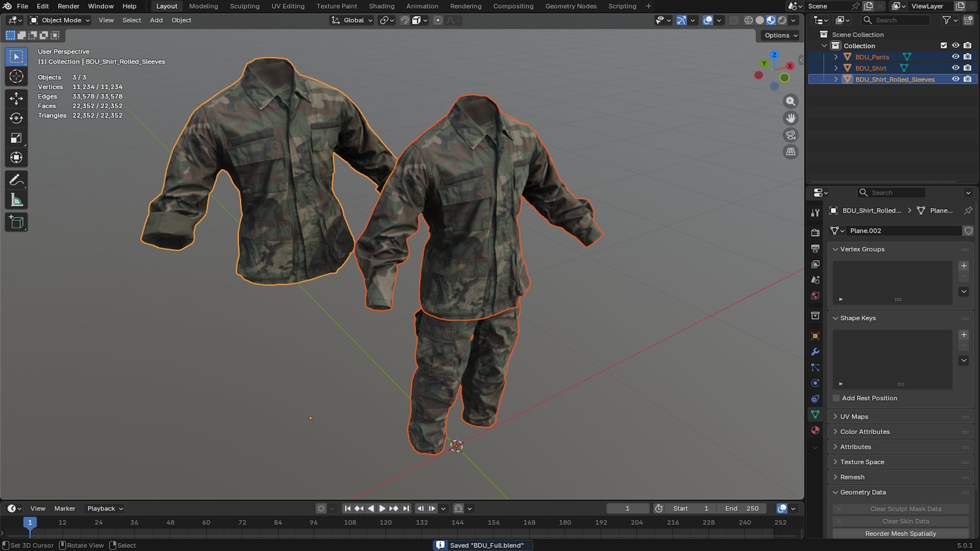The image size is (980, 551).
Task: Enable the Add Rest Position checkbox
Action: click(836, 398)
